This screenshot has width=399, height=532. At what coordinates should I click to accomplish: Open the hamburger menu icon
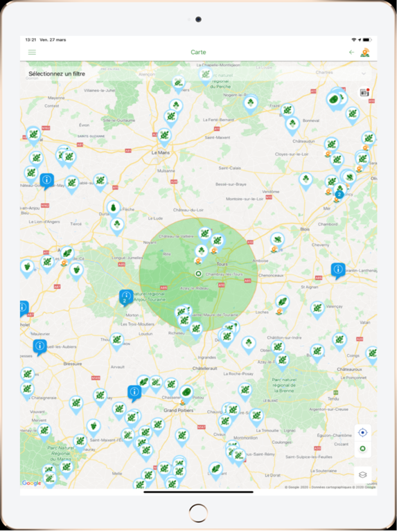pos(32,52)
